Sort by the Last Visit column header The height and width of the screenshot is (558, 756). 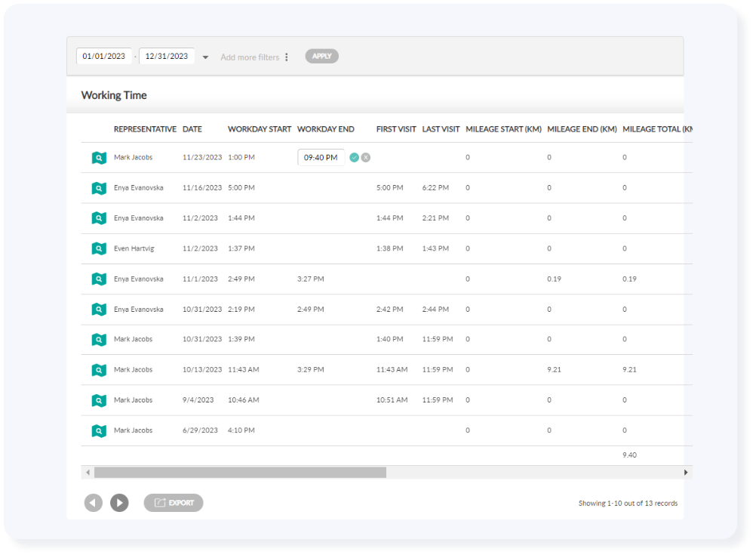[x=441, y=129]
